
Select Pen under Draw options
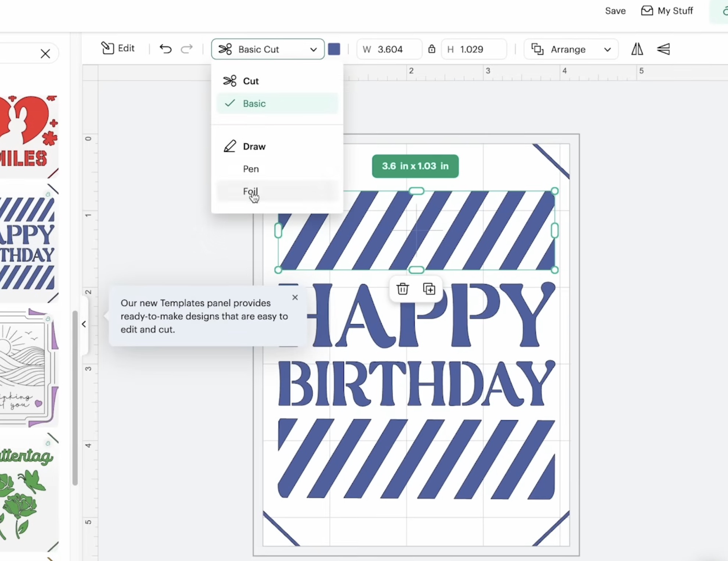251,169
